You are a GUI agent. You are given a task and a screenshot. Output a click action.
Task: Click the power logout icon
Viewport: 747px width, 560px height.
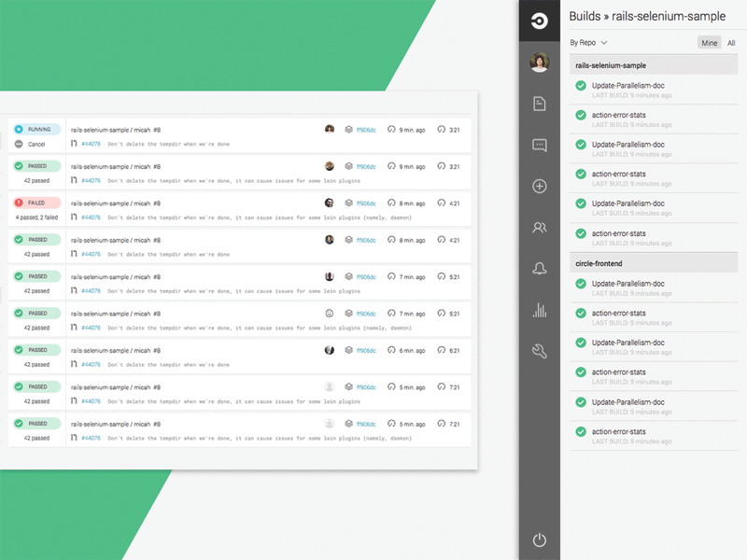click(540, 540)
